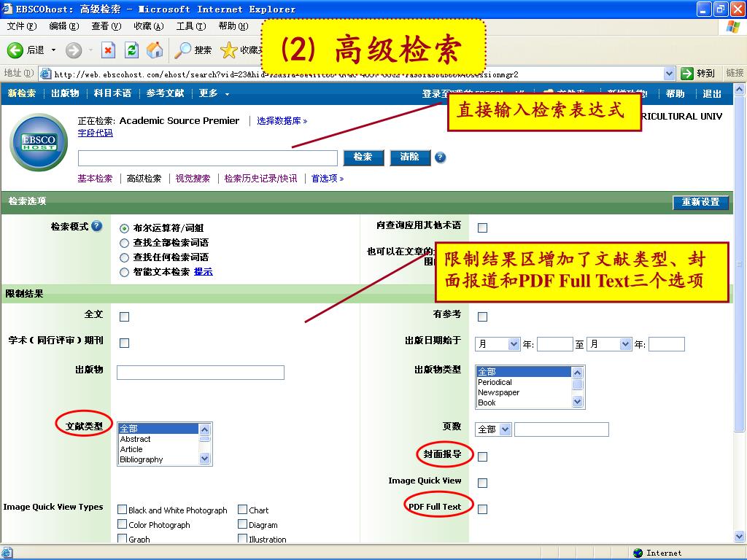Image resolution: width=747 pixels, height=560 pixels.
Task: Select 智能文本检索 radio button
Action: pos(124,273)
